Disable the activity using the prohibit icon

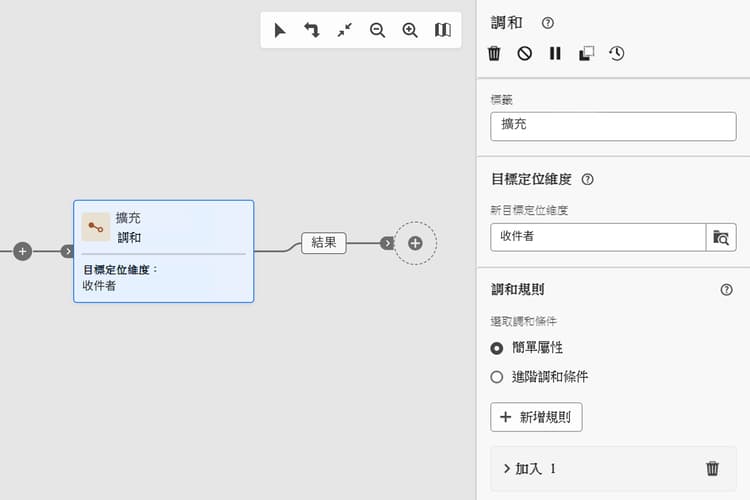[525, 53]
